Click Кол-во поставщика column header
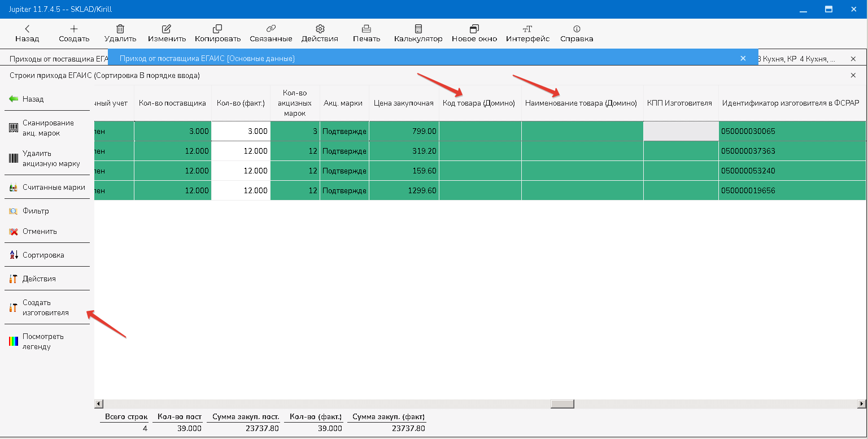868x439 pixels. point(173,103)
